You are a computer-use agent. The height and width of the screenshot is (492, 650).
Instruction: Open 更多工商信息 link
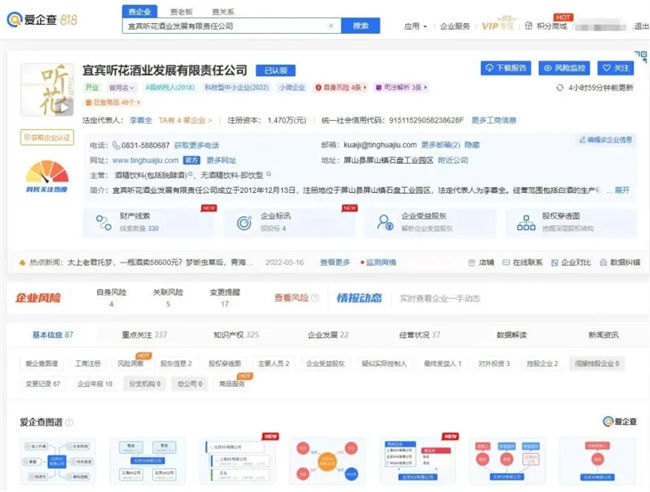coord(494,120)
